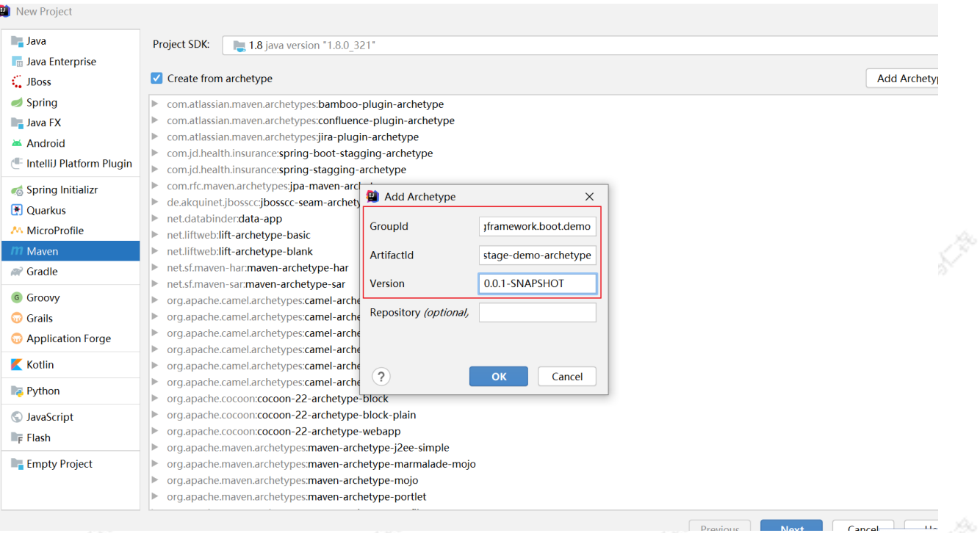Expand the maven-archetype-mojo entry
The height and width of the screenshot is (533, 980).
click(155, 480)
